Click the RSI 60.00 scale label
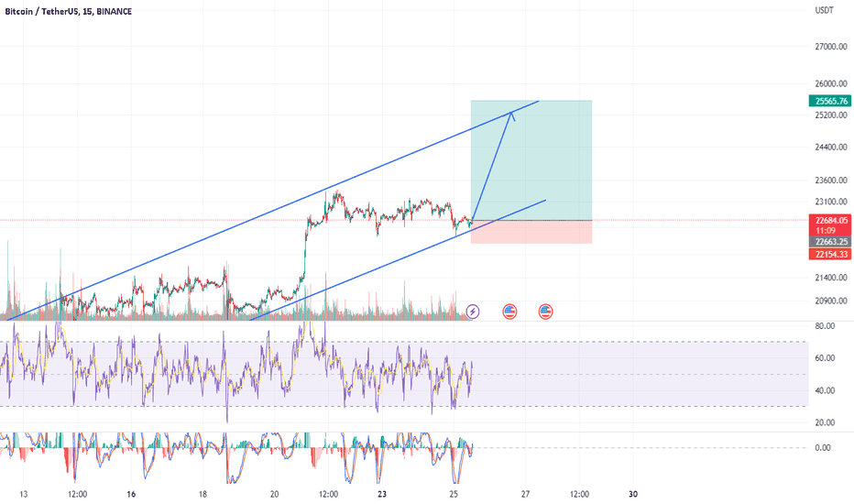The height and width of the screenshot is (504, 854). coord(825,358)
